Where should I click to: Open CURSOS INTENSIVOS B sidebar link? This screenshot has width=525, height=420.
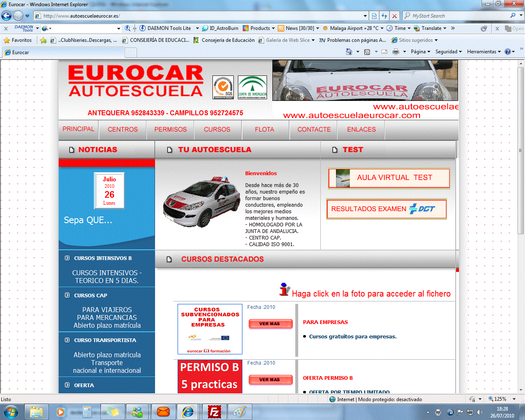[103, 258]
